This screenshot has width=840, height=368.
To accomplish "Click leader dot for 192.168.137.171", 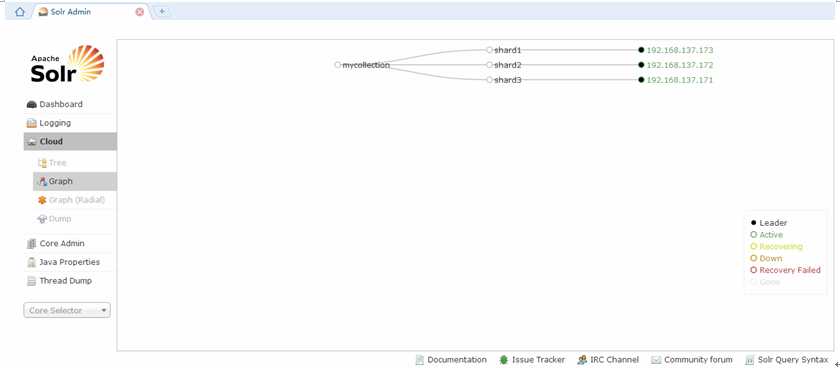I will click(x=641, y=80).
